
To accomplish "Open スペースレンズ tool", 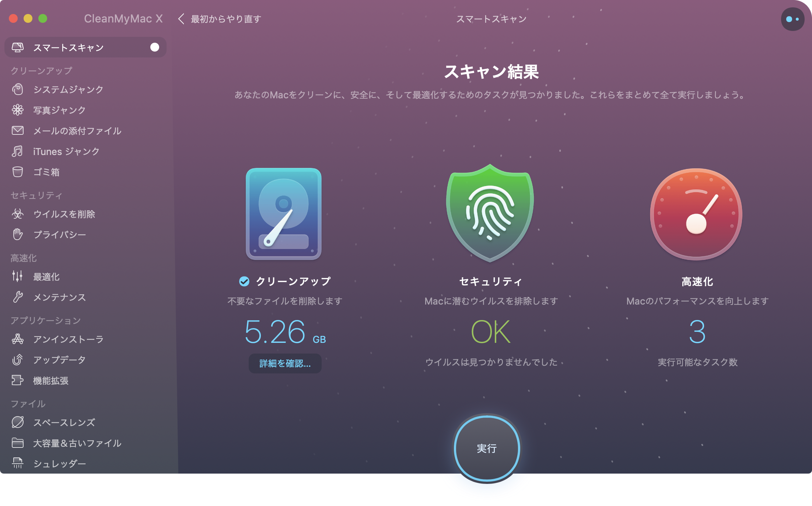I will coord(63,422).
